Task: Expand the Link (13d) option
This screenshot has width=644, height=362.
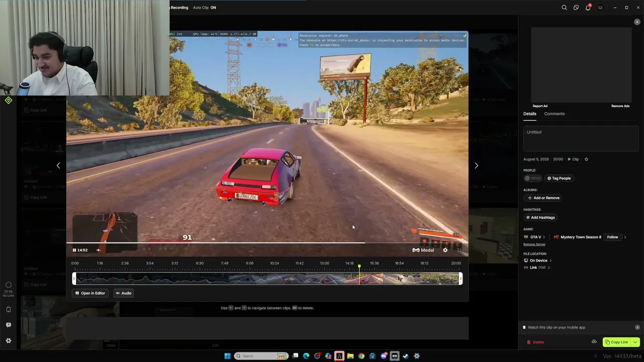Action: click(x=537, y=267)
